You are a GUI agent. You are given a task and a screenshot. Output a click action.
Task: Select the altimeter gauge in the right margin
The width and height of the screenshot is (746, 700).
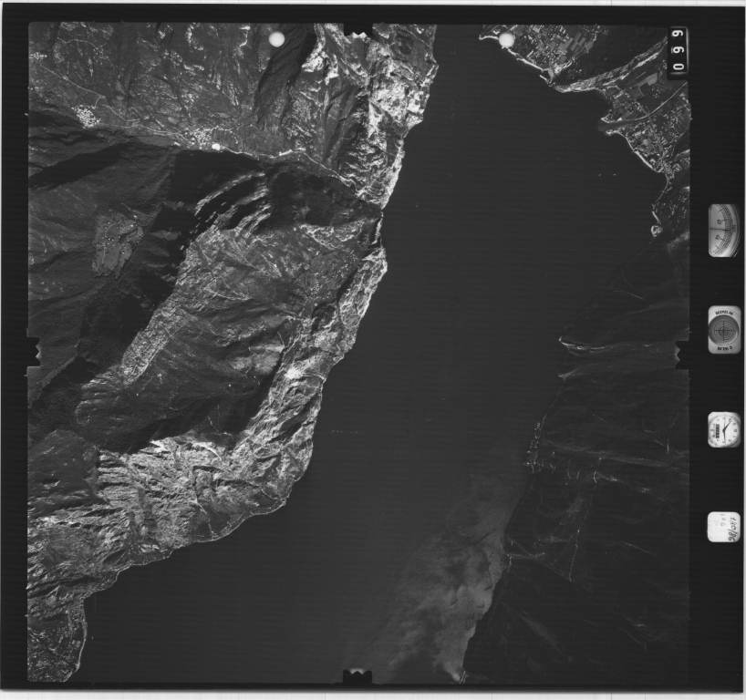point(723,230)
